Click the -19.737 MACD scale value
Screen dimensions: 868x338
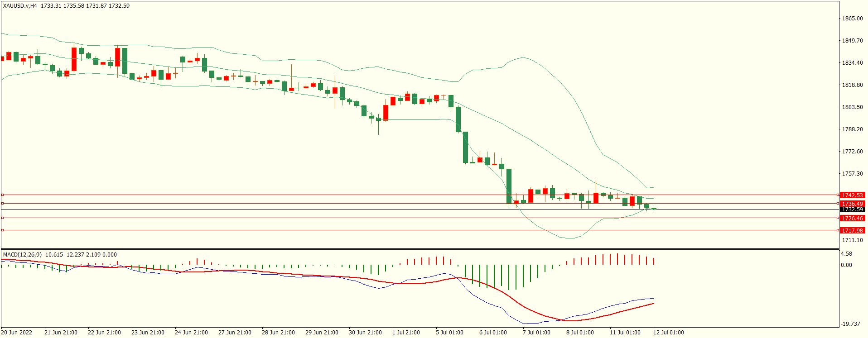point(850,324)
